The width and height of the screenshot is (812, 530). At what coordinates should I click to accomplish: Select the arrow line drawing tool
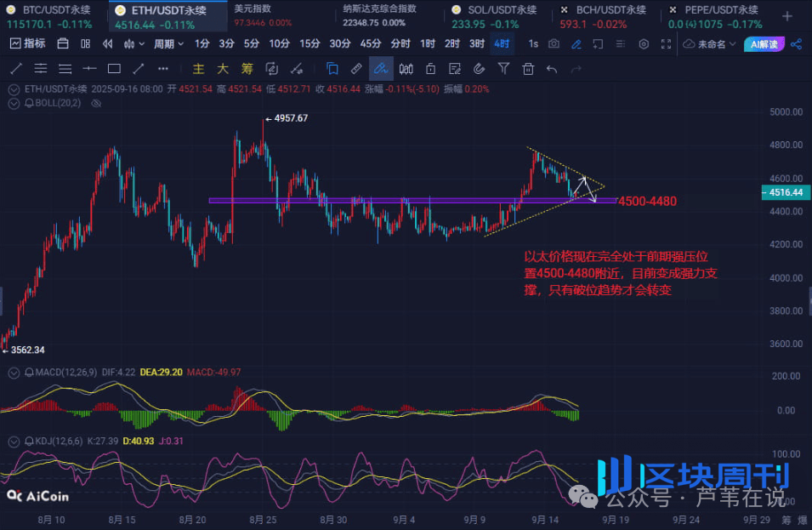pyautogui.click(x=139, y=68)
